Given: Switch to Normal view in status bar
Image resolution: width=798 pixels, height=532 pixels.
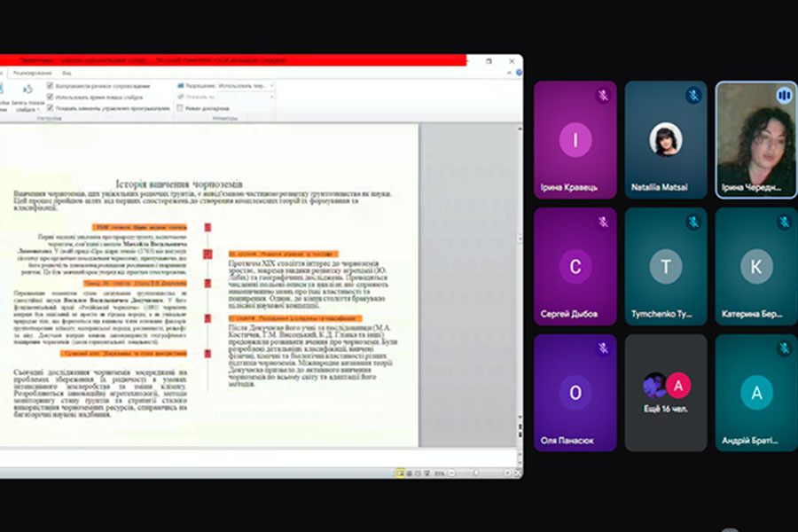Looking at the screenshot, I should pos(401,473).
